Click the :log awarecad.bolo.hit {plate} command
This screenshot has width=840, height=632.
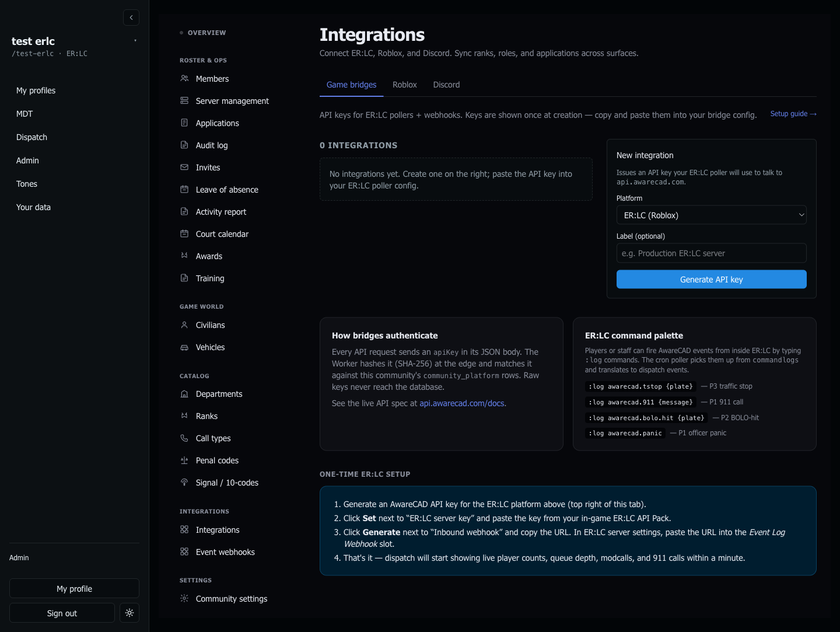[646, 418]
